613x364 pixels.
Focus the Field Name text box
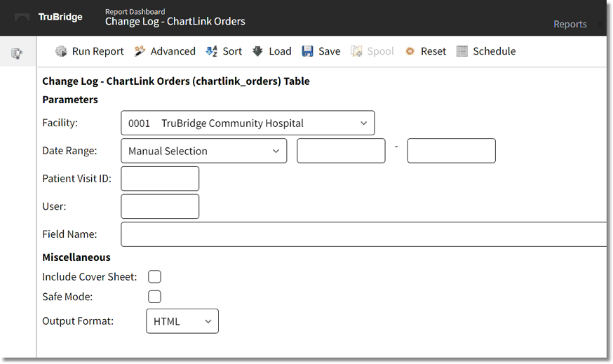[363, 234]
